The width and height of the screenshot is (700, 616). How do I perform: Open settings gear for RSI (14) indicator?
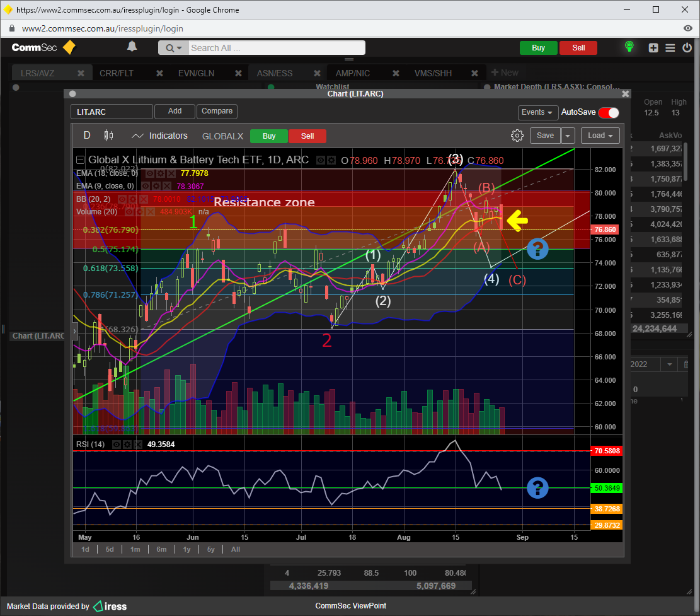pyautogui.click(x=127, y=445)
